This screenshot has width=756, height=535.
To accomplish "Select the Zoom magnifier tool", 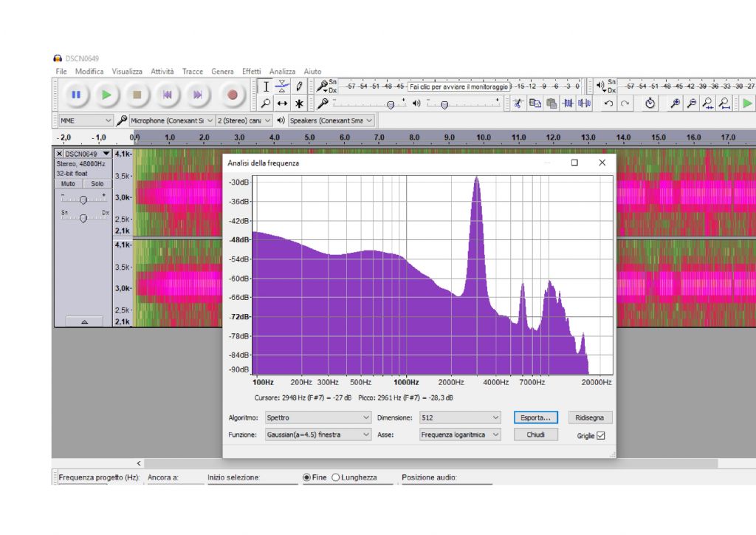I will coord(266,103).
